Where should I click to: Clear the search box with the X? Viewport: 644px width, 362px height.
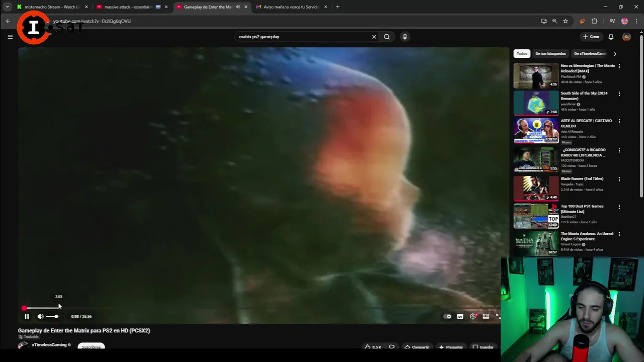click(374, 37)
